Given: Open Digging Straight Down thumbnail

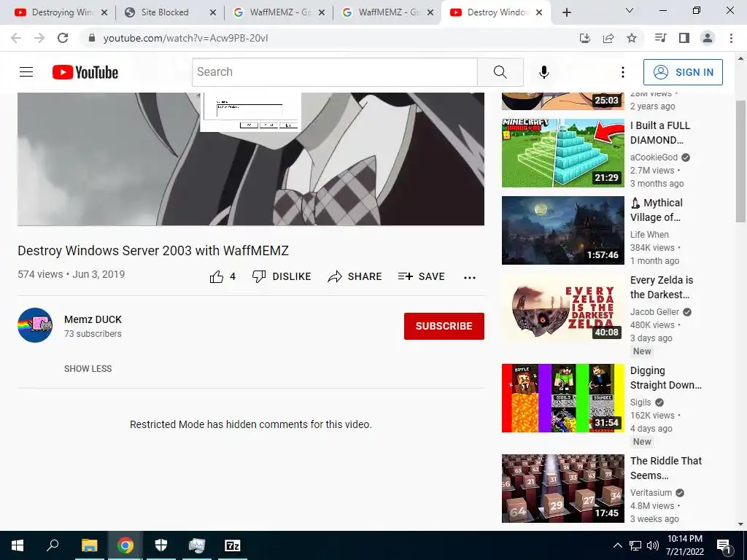Looking at the screenshot, I should tap(562, 398).
